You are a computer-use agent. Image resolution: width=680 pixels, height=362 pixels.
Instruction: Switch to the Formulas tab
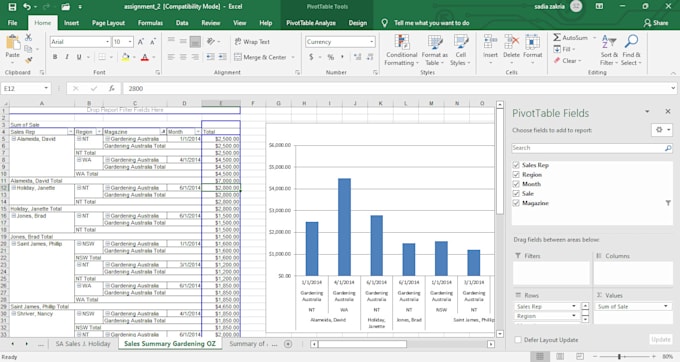tap(150, 23)
